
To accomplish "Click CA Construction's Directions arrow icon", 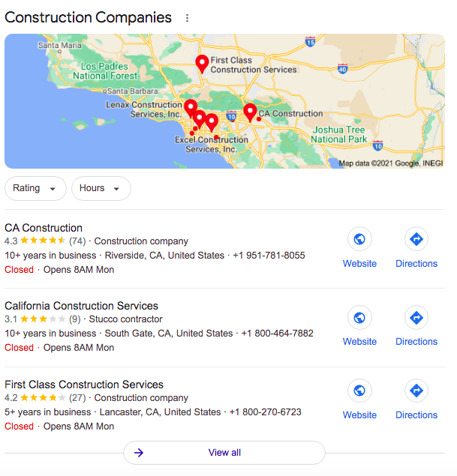I will click(416, 239).
